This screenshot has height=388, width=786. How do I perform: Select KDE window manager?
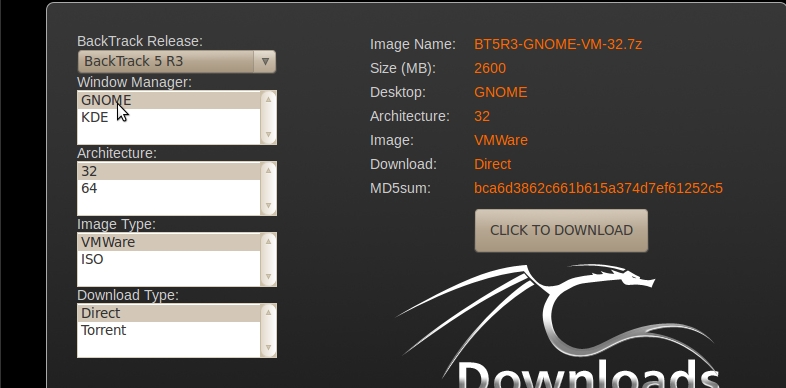tap(169, 117)
